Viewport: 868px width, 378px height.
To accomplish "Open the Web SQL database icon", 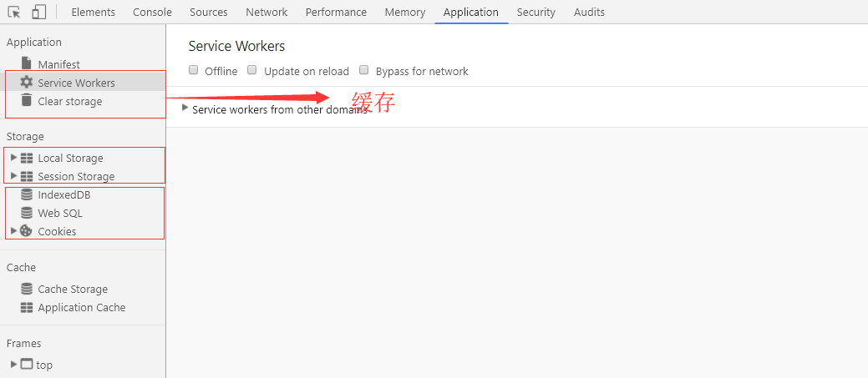I will tap(26, 213).
